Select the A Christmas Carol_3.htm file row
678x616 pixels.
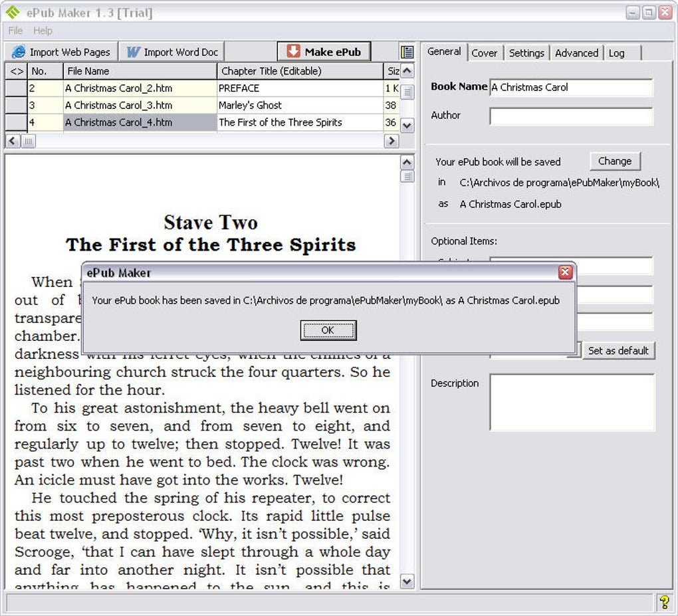click(x=140, y=106)
